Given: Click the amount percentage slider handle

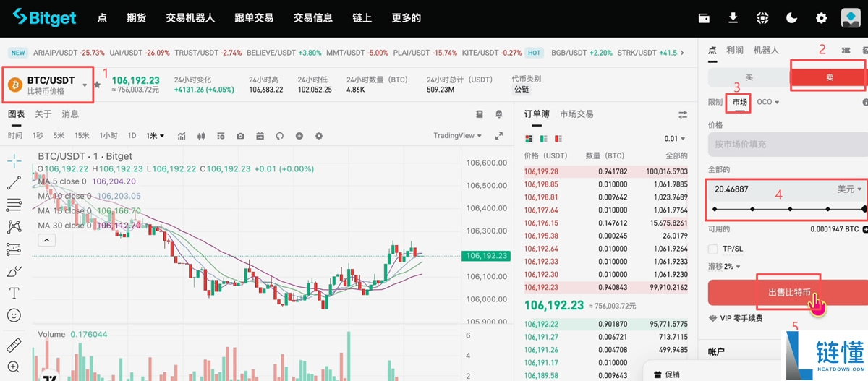Looking at the screenshot, I should click(x=865, y=209).
